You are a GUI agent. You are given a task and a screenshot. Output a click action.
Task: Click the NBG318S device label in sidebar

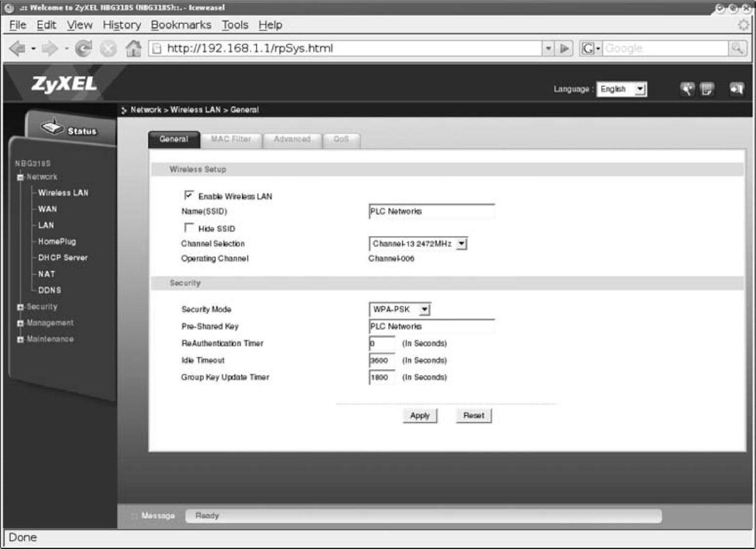[x=32, y=163]
